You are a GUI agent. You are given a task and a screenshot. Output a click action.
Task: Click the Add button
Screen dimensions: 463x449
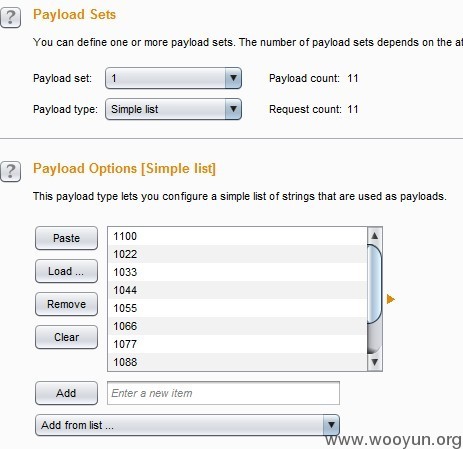pyautogui.click(x=66, y=393)
